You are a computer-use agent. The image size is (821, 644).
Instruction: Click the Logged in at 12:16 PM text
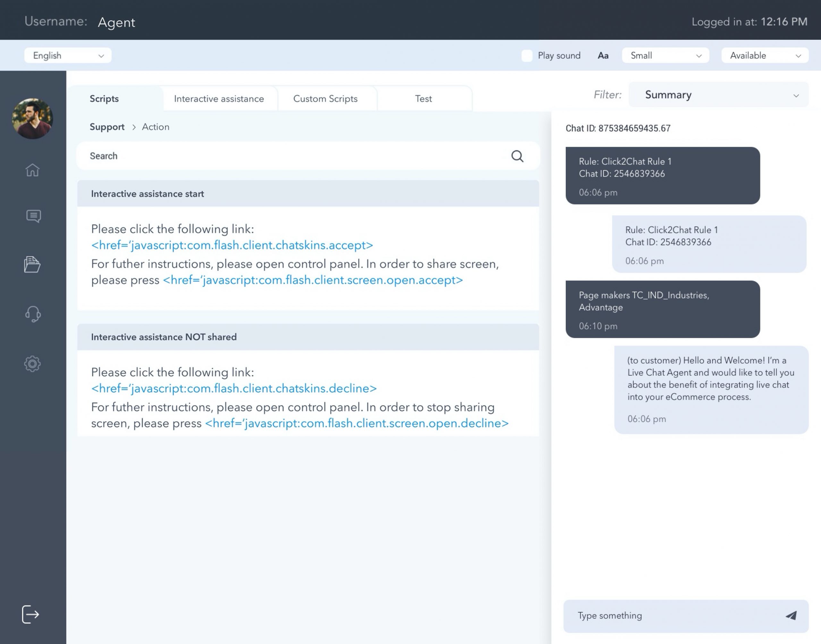pos(749,22)
